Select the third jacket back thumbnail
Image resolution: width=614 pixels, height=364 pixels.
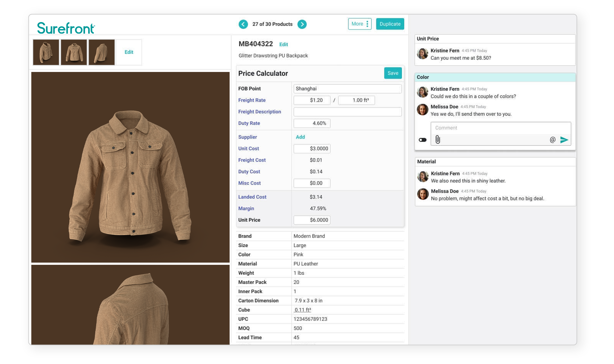pyautogui.click(x=102, y=52)
